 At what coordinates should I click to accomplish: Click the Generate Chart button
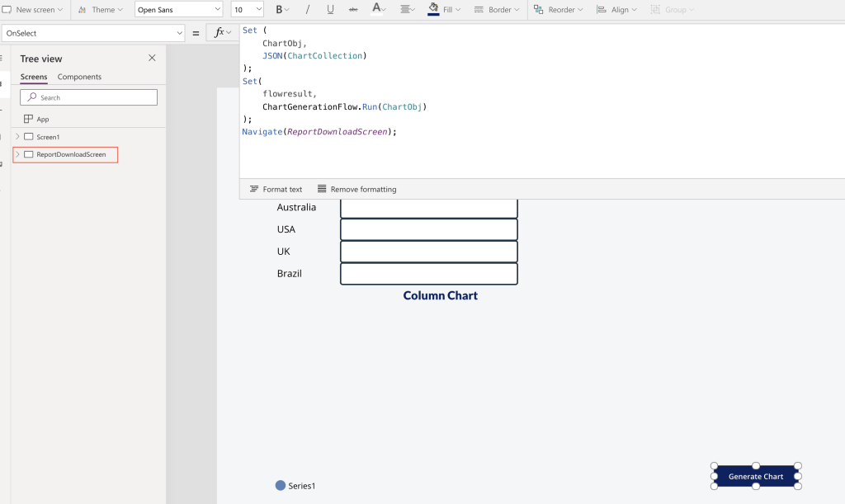tap(756, 477)
